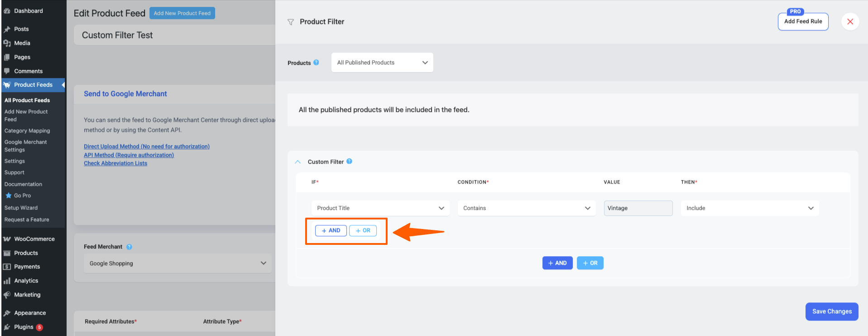Click the Plugins icon in sidebar
Image resolution: width=868 pixels, height=336 pixels.
coord(7,327)
